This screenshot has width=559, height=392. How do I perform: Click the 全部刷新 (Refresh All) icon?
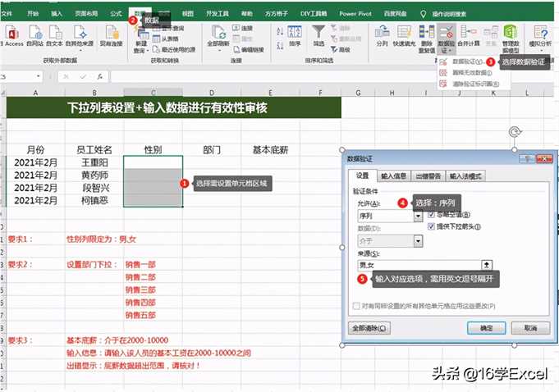[x=218, y=33]
